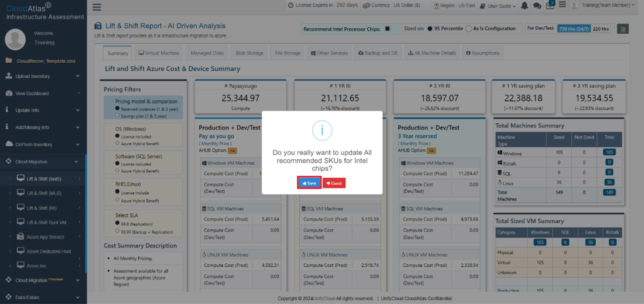Open Lift & Shift (RI) sidebar item

(x=41, y=208)
